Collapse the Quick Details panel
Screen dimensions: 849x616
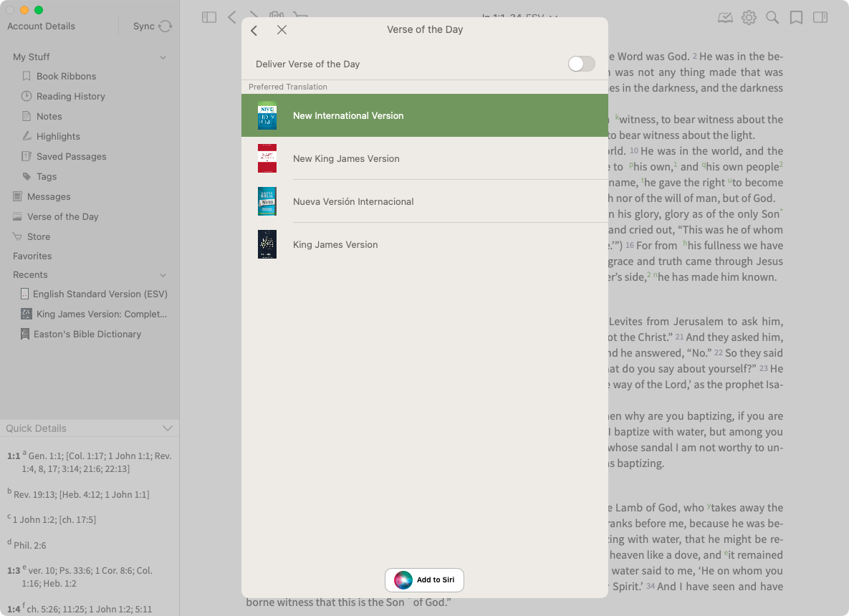tap(168, 428)
